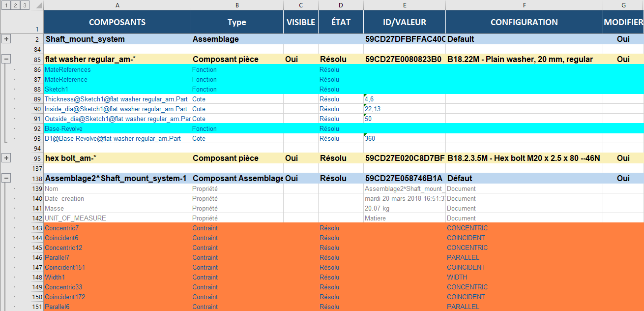The width and height of the screenshot is (644, 311).
Task: Show outline level 3 rows
Action: [x=24, y=5]
